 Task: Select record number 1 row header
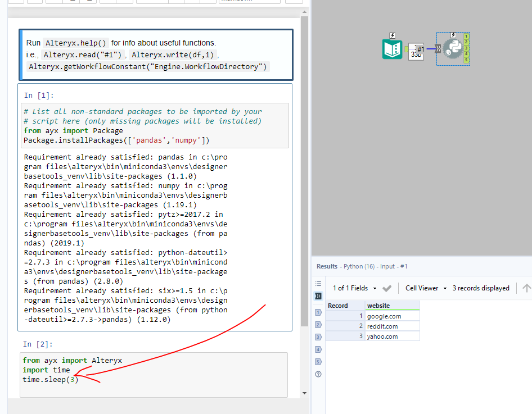[x=345, y=316]
